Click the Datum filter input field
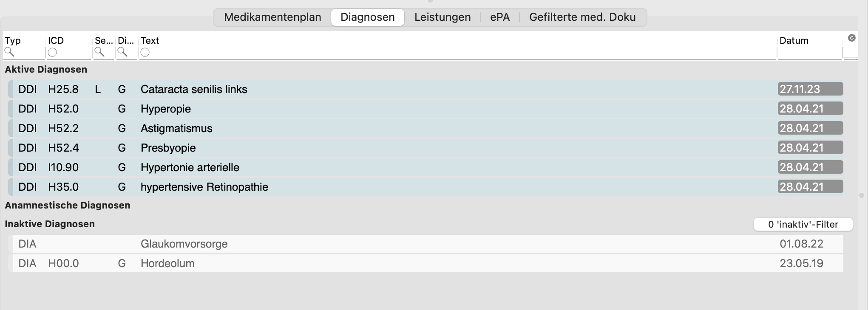 tap(809, 53)
